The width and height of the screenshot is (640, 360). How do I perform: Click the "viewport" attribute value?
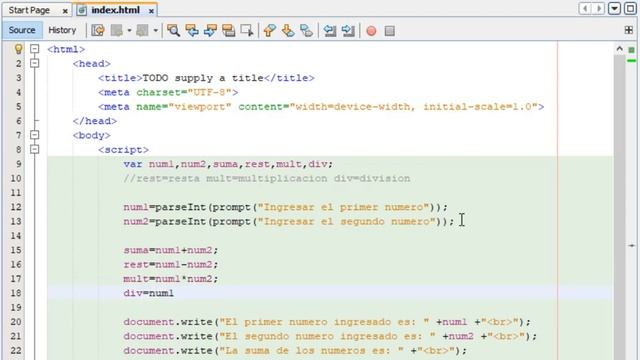click(x=200, y=107)
